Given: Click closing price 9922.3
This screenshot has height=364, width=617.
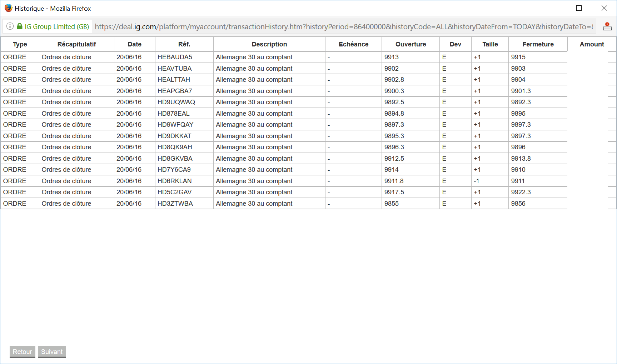Looking at the screenshot, I should point(521,192).
